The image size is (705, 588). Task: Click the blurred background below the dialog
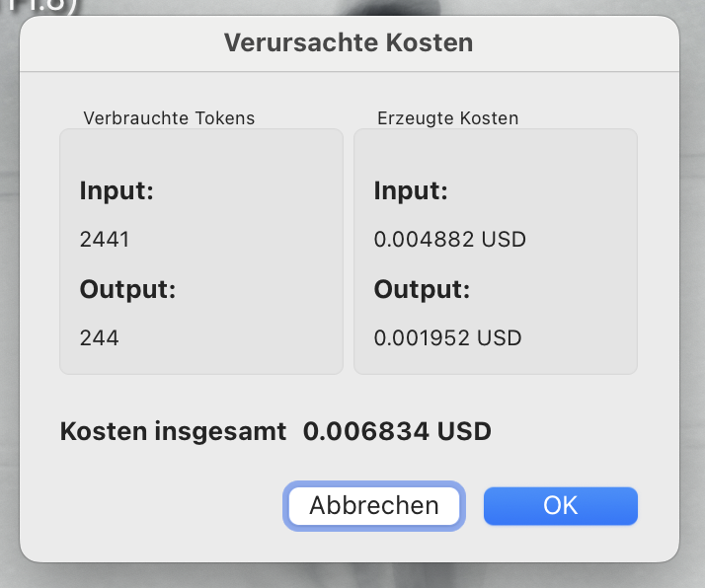pos(352,577)
